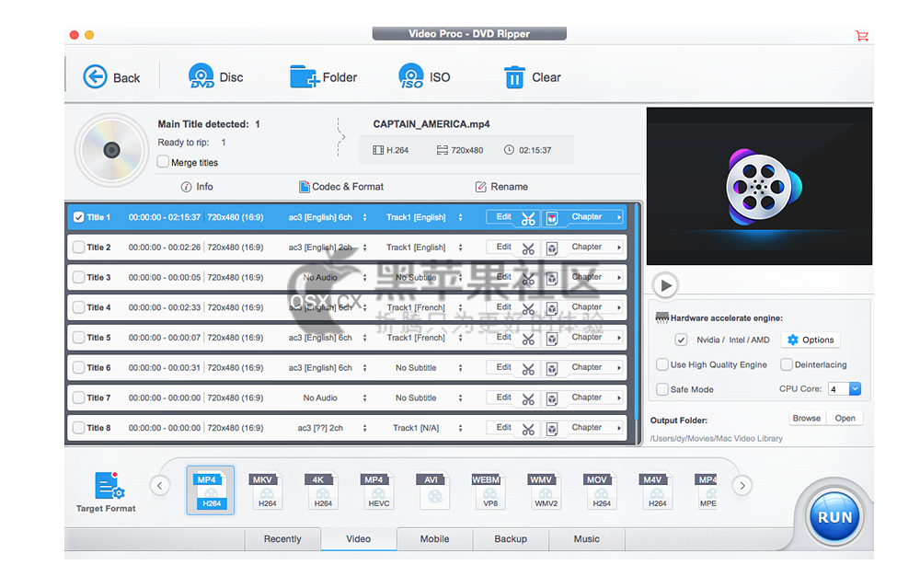Expand Chapter menu for Title 5
The height and width of the screenshot is (588, 920).
pyautogui.click(x=619, y=338)
